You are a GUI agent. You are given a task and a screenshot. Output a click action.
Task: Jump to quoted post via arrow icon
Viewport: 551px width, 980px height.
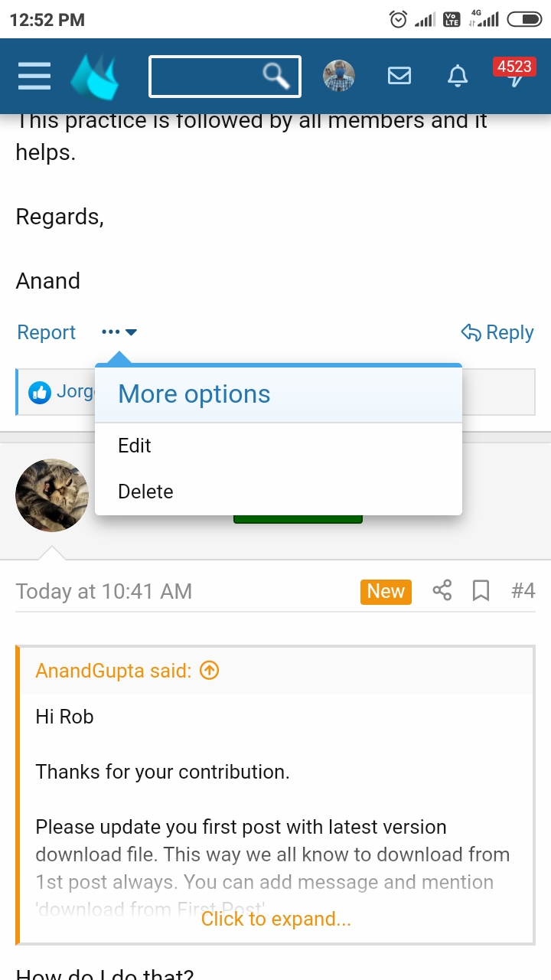209,671
